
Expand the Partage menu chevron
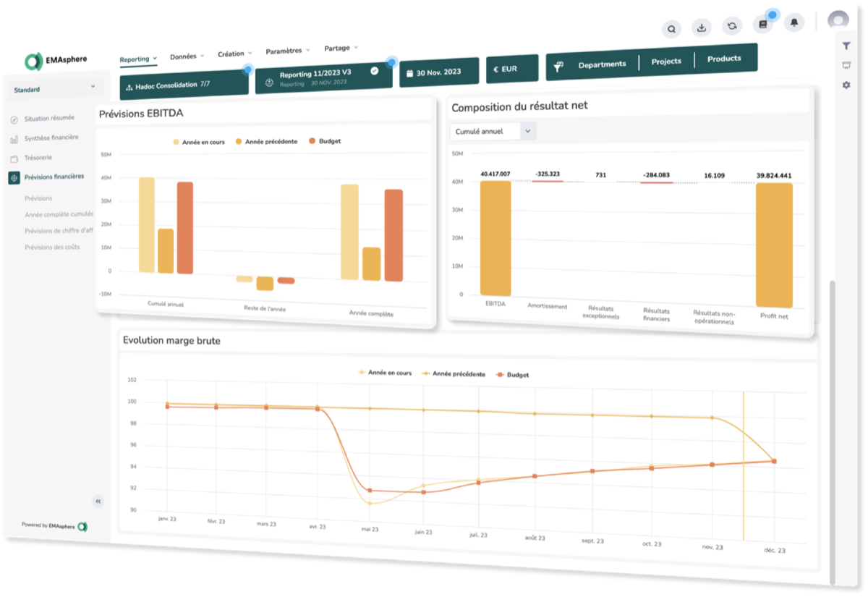(355, 48)
